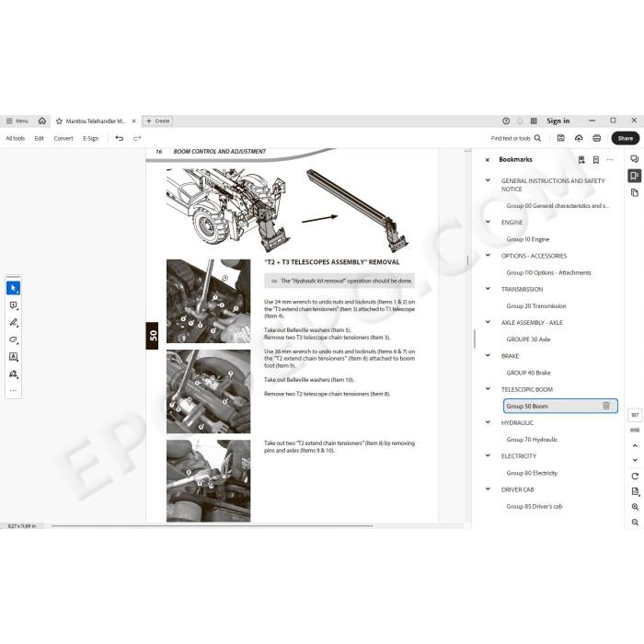Collapse the TRANSMISSION bookmark chevron
Screen dimensions: 644x644
click(x=488, y=289)
